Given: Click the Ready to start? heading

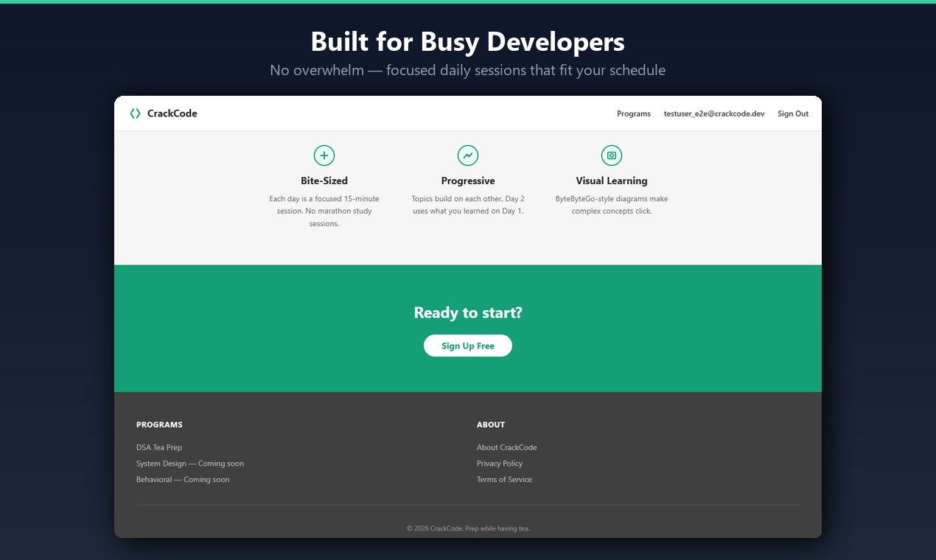Looking at the screenshot, I should [x=468, y=312].
